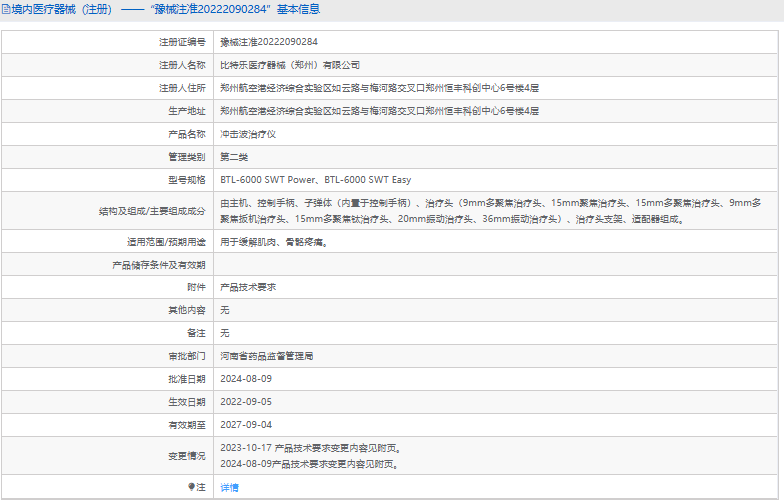
Task: Click the 生效日期 label cell
Action: click(x=108, y=402)
